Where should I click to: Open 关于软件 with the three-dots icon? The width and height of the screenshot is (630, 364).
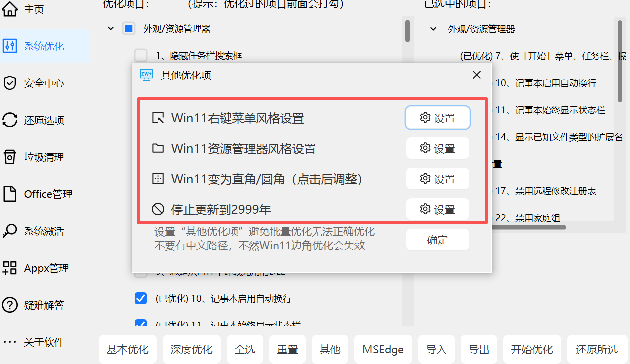point(10,342)
